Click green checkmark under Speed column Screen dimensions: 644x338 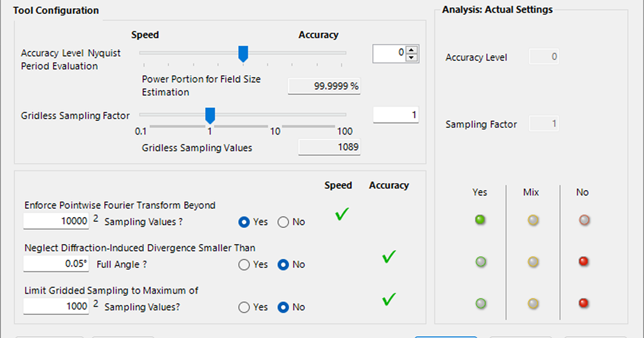(342, 214)
